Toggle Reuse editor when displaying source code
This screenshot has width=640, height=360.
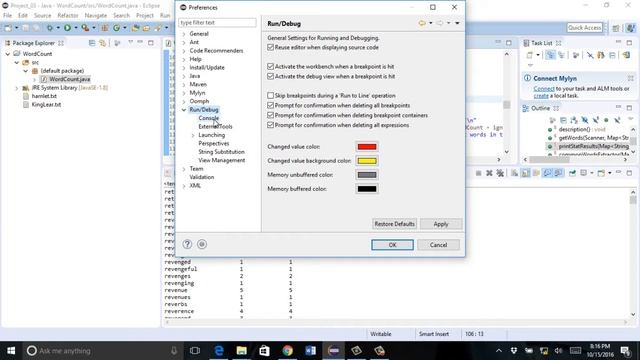click(270, 47)
